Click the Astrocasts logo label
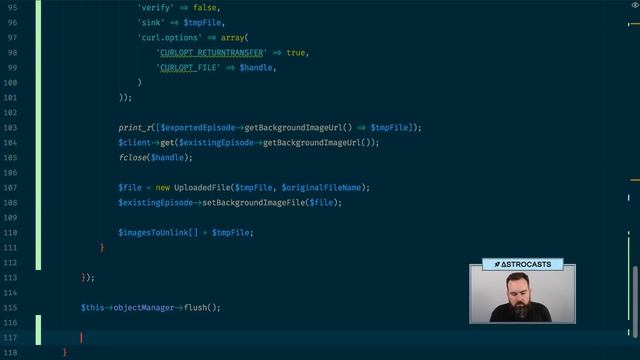640x360 pixels. pyautogui.click(x=523, y=264)
